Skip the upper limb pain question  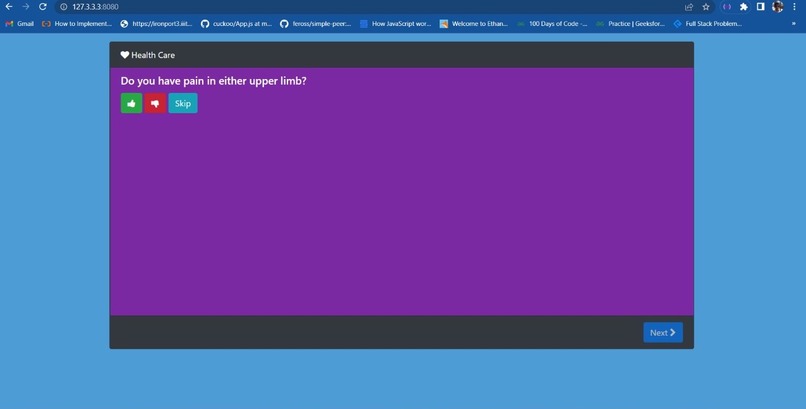(183, 103)
